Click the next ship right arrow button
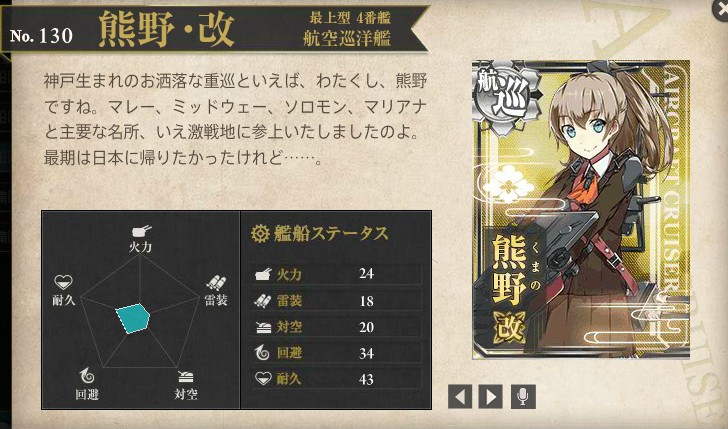The height and width of the screenshot is (429, 728). 491,397
